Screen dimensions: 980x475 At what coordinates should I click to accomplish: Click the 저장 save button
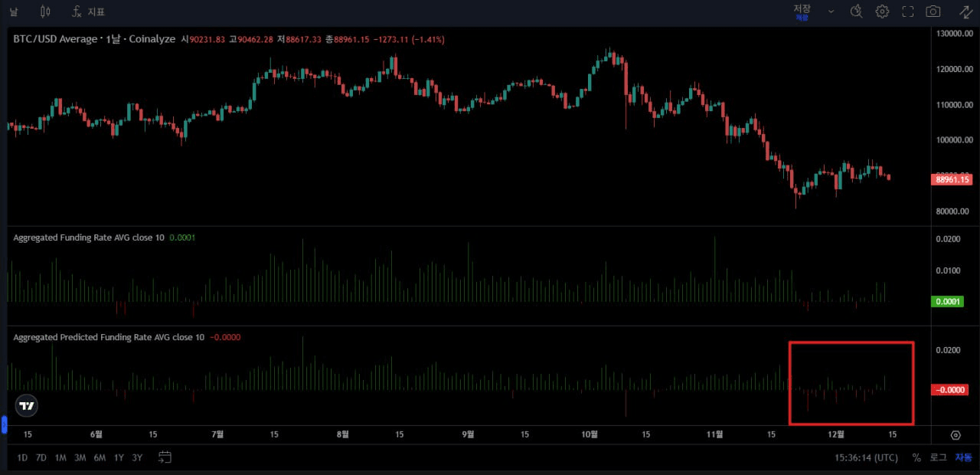point(802,9)
